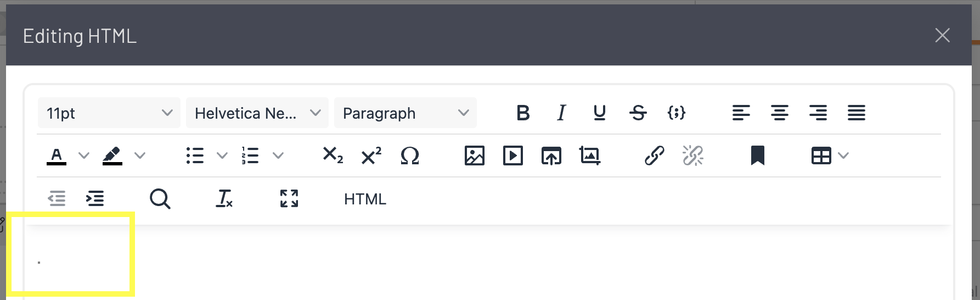The image size is (980, 300).
Task: Expand the Paragraph format dropdown
Action: pyautogui.click(x=405, y=113)
